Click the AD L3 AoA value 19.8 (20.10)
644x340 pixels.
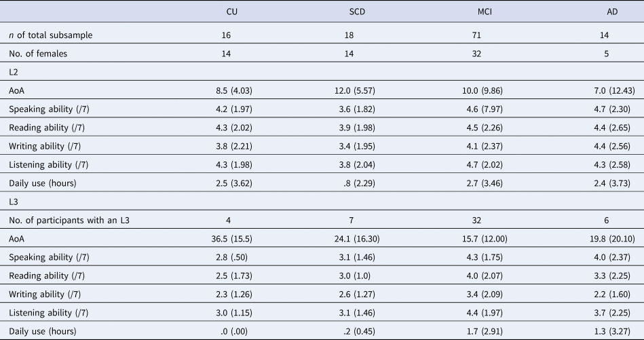[612, 239]
